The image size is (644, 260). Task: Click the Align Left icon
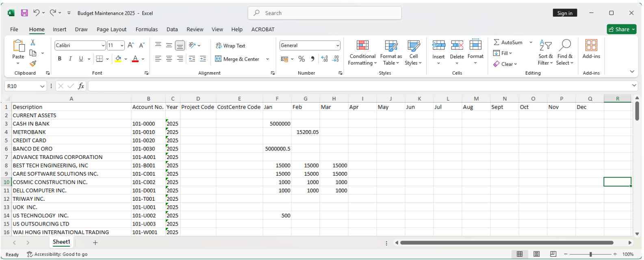pyautogui.click(x=158, y=59)
